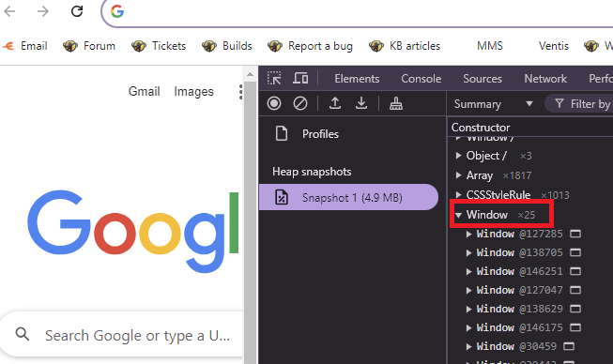Image resolution: width=613 pixels, height=364 pixels.
Task: Click the Google icon in address bar
Action: tap(117, 11)
